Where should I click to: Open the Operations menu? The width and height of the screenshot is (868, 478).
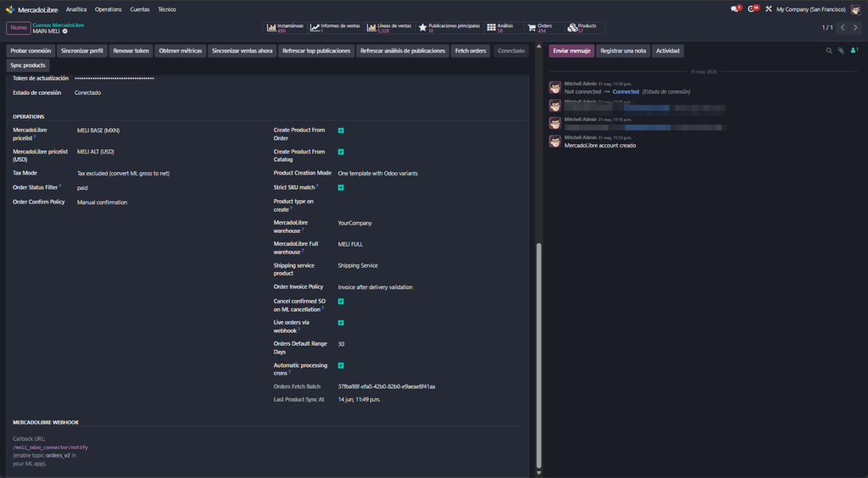tap(108, 9)
